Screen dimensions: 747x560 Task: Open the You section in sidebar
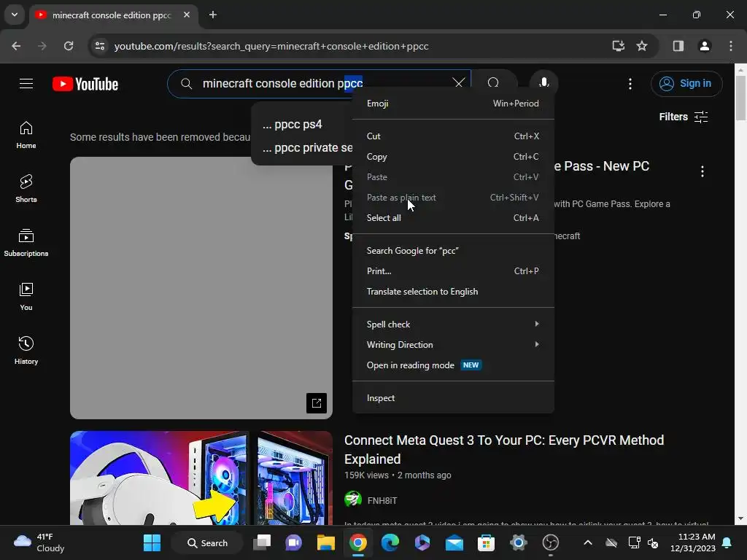[x=26, y=296]
